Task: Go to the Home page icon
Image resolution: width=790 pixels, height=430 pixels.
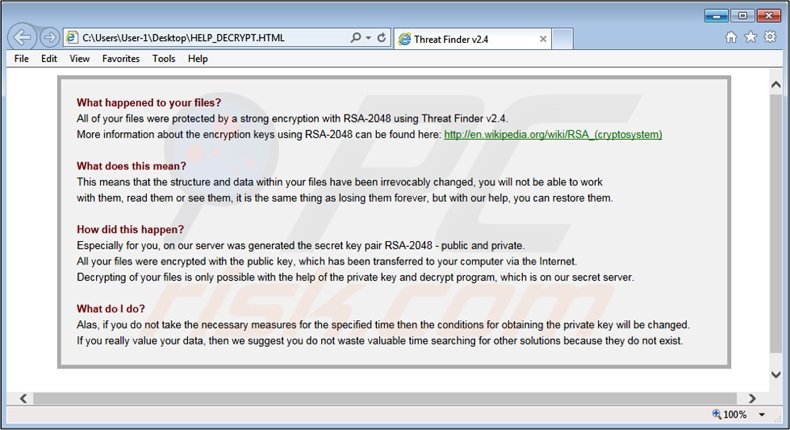Action: pyautogui.click(x=731, y=37)
